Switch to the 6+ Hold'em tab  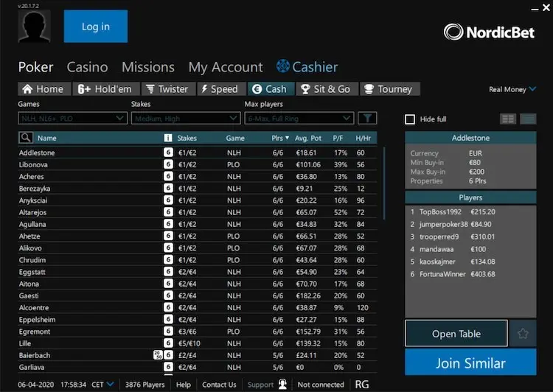coord(106,89)
